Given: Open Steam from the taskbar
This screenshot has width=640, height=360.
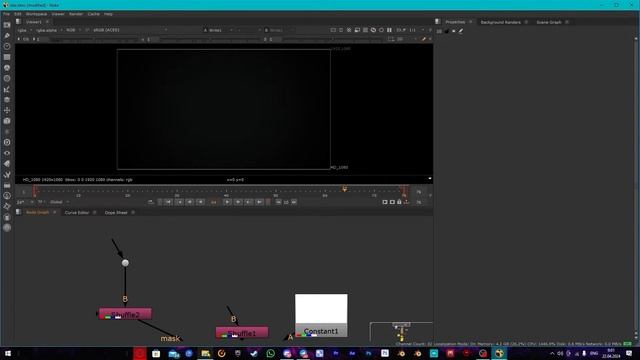Looking at the screenshot, I should pos(254,353).
